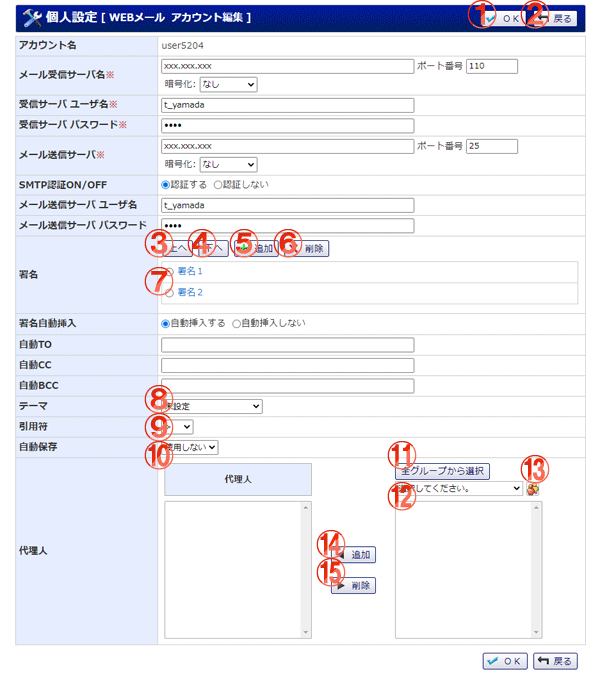Click the 追加 arrow button for 代理人

tap(354, 555)
